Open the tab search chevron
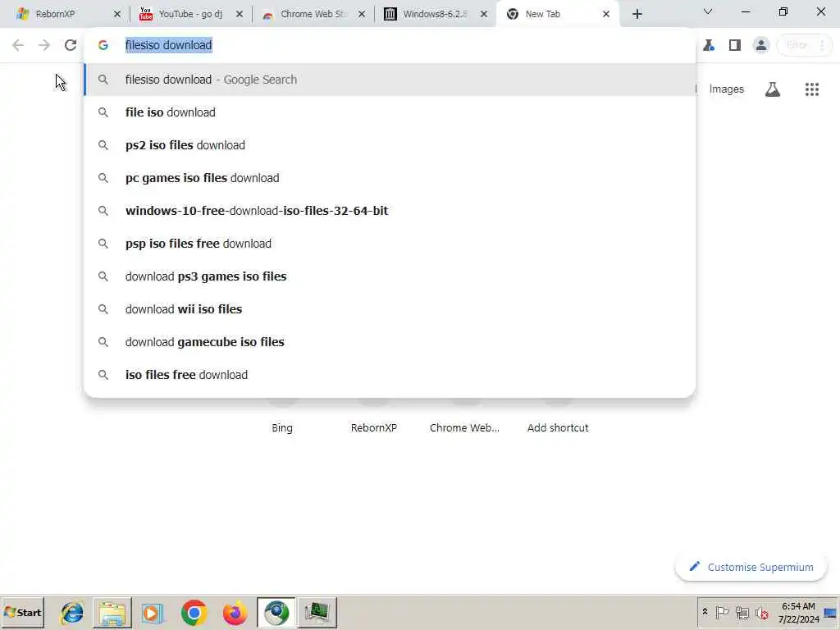 pyautogui.click(x=708, y=11)
